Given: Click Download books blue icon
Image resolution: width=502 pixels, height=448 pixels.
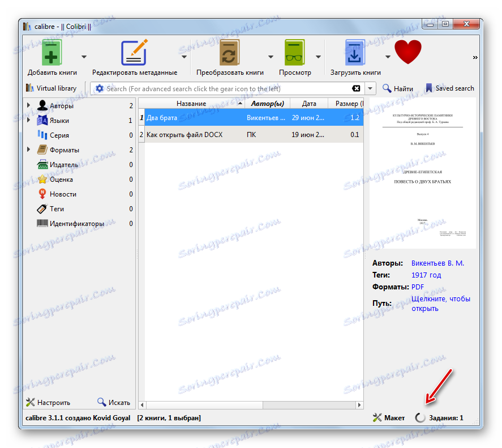Looking at the screenshot, I should [x=354, y=53].
